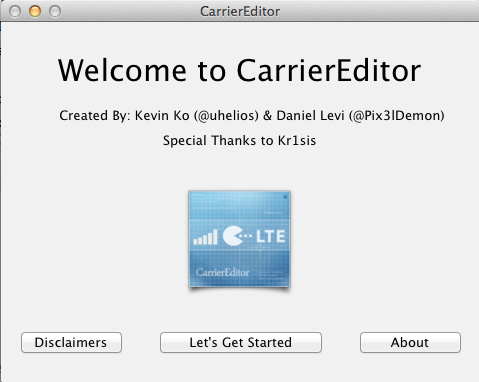
Task: Close the CarrierEditor window
Action: pos(15,11)
